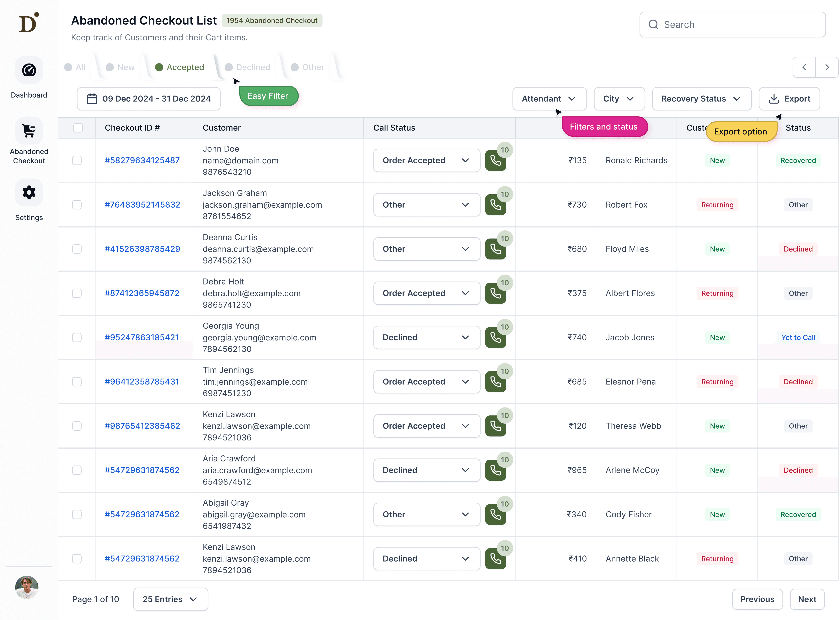Check the row for Jackson Graham
This screenshot has height=620, width=840.
click(77, 205)
